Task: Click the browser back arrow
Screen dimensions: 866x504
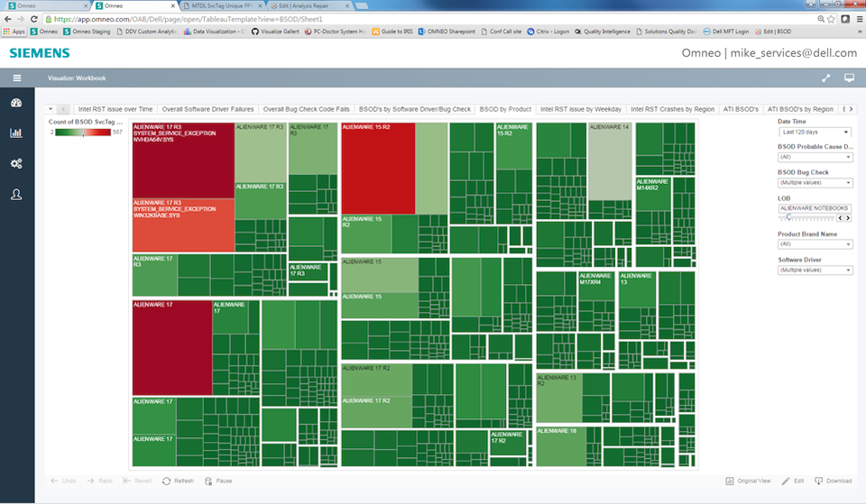Action: 8,19
